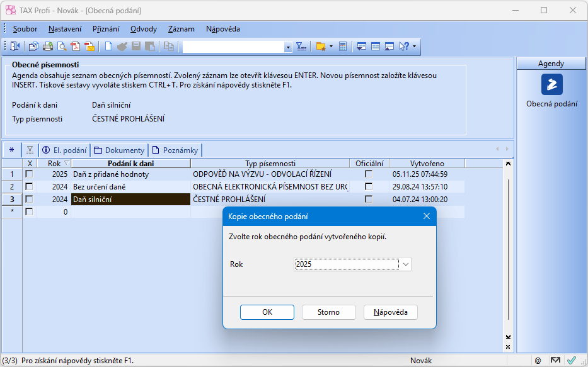Toggle Oficiální checkbox for Daň silniční row
The width and height of the screenshot is (588, 367).
point(369,200)
